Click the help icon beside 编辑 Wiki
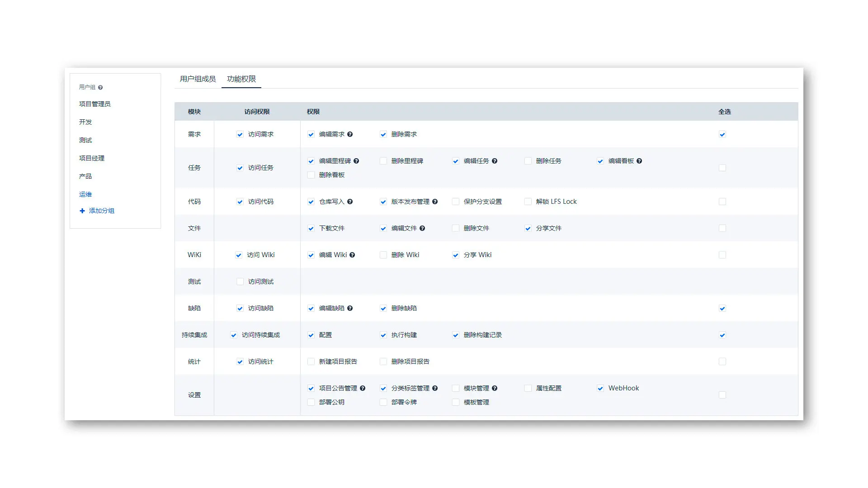 352,255
